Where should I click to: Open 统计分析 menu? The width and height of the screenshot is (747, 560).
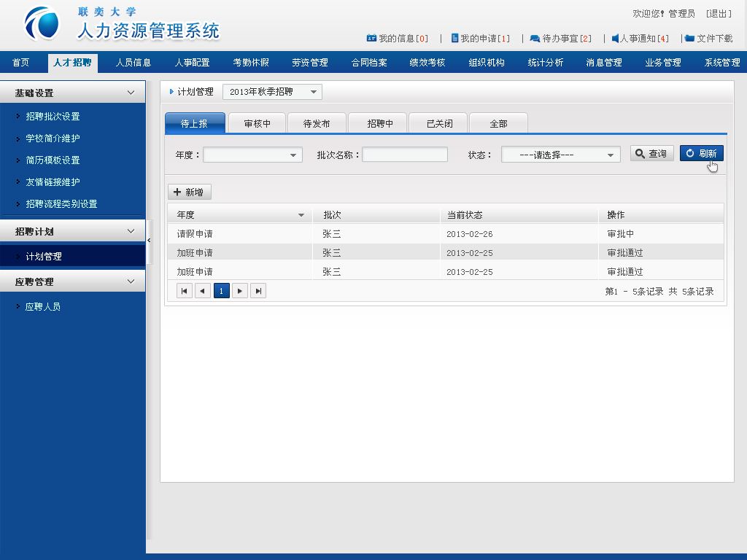[x=546, y=63]
